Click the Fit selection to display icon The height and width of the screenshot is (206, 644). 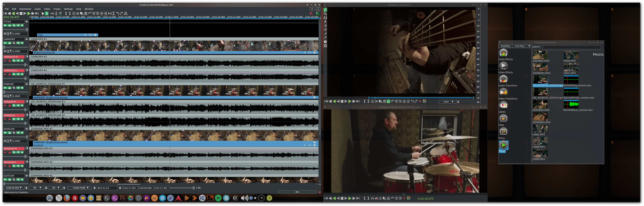[x=110, y=13]
